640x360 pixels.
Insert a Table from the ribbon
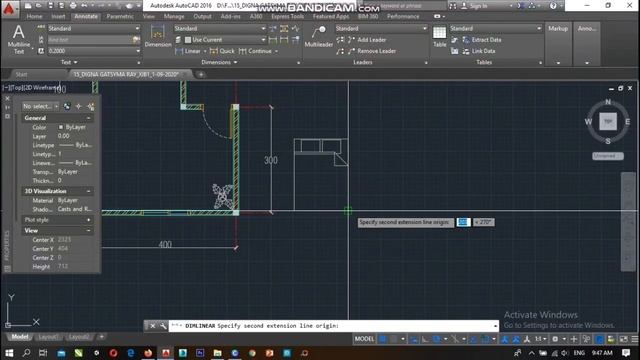tap(440, 37)
